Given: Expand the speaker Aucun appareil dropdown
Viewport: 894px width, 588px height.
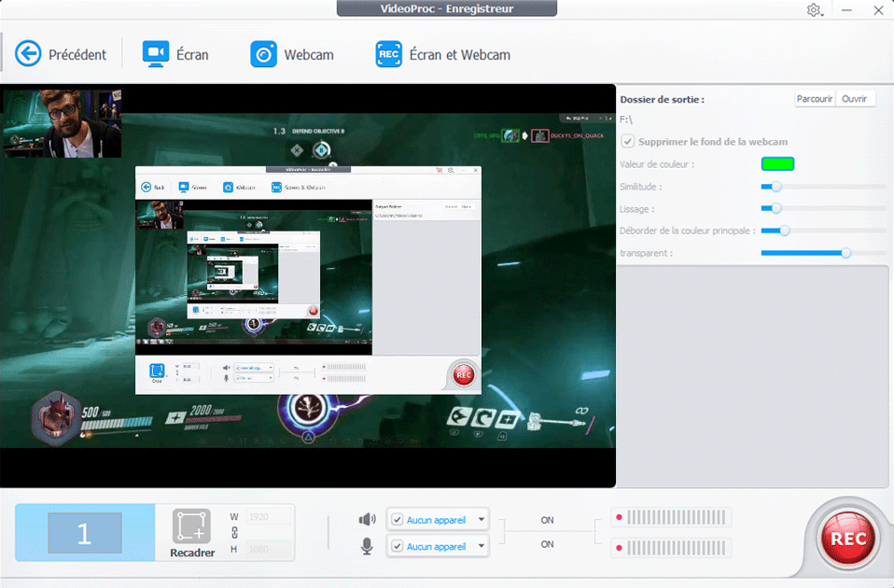Looking at the screenshot, I should pos(482,520).
